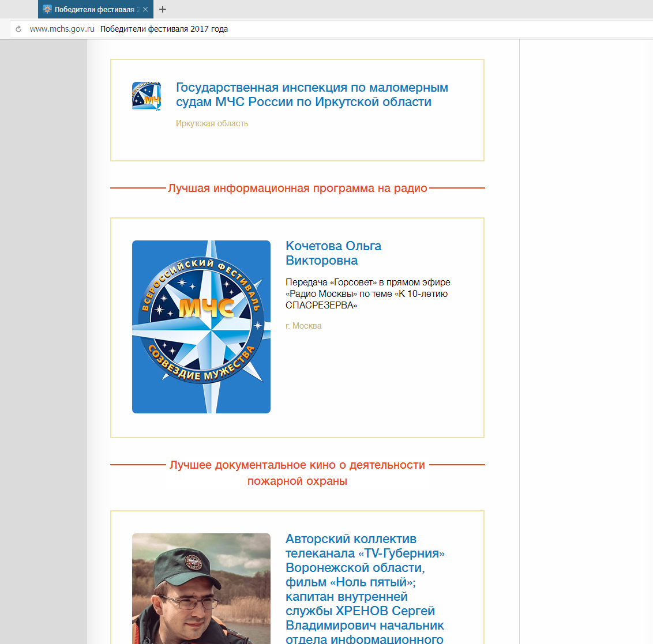Open Государственная инспекция по маломерным судам link
653x644 pixels.
tap(312, 95)
